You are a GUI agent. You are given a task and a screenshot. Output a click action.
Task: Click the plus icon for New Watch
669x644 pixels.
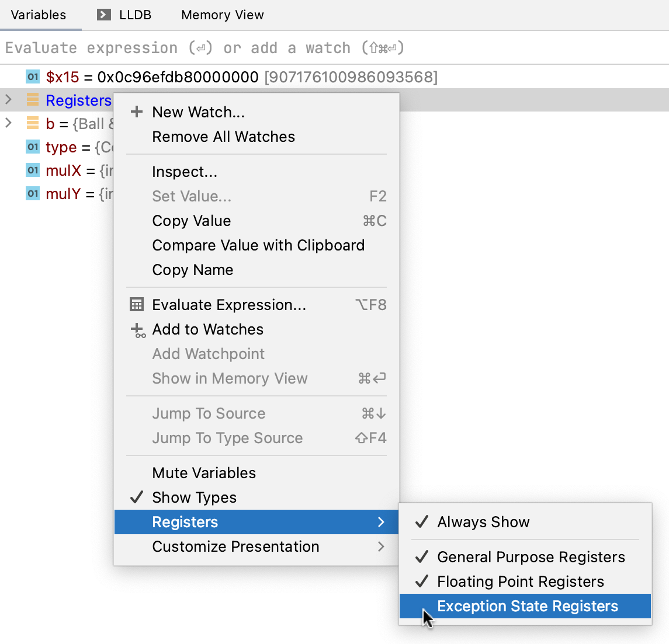tap(137, 112)
